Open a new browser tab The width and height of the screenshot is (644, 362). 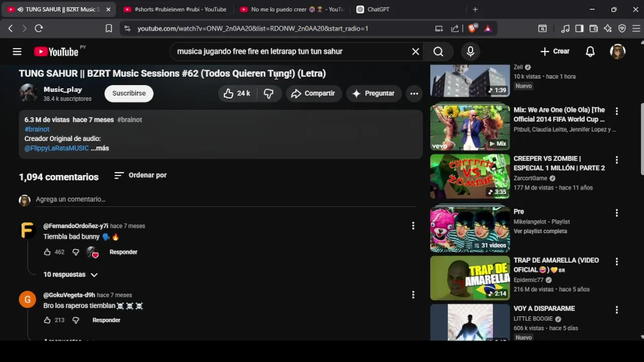tap(475, 10)
